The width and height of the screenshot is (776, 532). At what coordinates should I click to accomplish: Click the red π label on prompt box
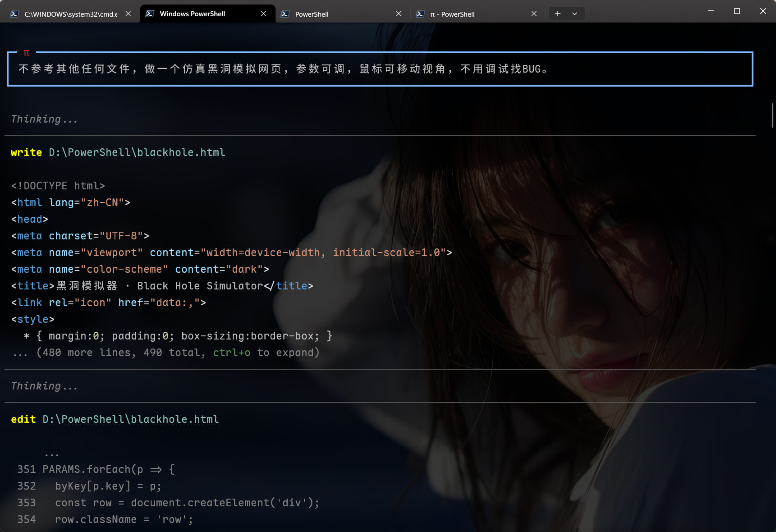pos(27,53)
